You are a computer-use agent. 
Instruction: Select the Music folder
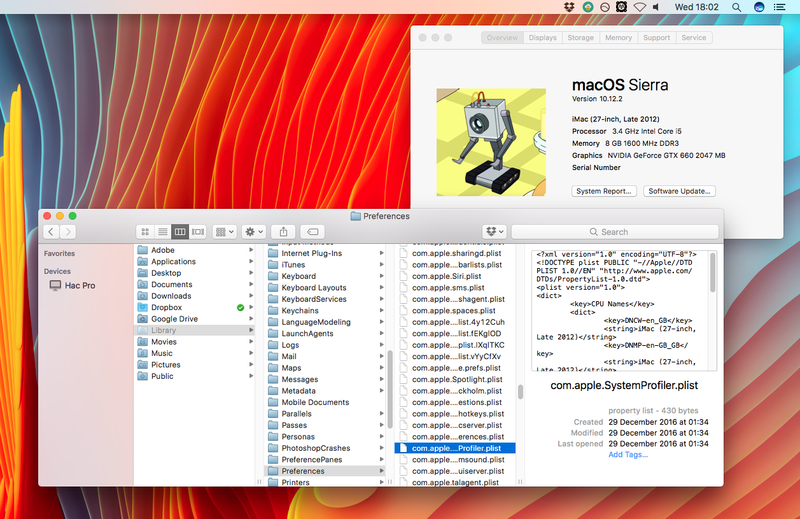click(195, 353)
